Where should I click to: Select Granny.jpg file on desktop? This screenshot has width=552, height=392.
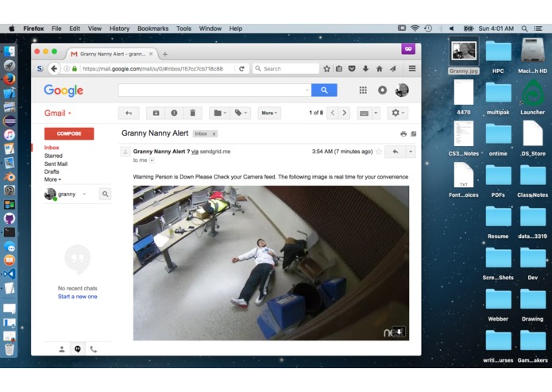(x=464, y=56)
